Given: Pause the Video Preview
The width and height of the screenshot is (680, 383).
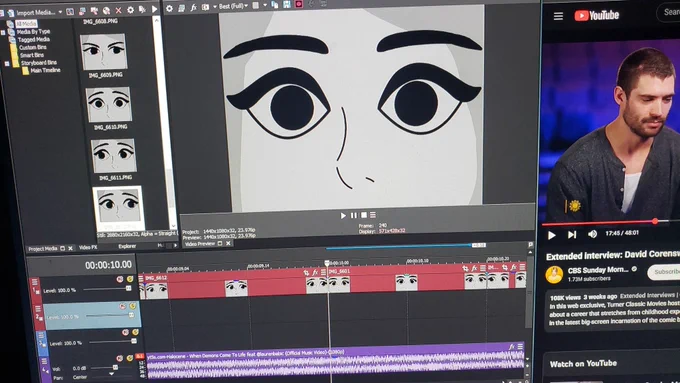Looking at the screenshot, I should click(x=353, y=215).
